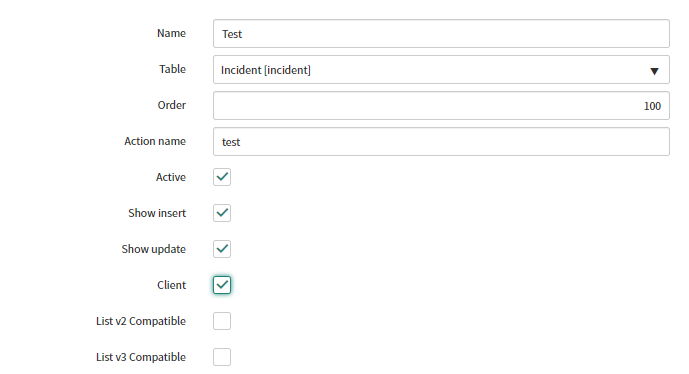The image size is (689, 374).
Task: Toggle the Show insert checkbox
Action: (x=222, y=213)
